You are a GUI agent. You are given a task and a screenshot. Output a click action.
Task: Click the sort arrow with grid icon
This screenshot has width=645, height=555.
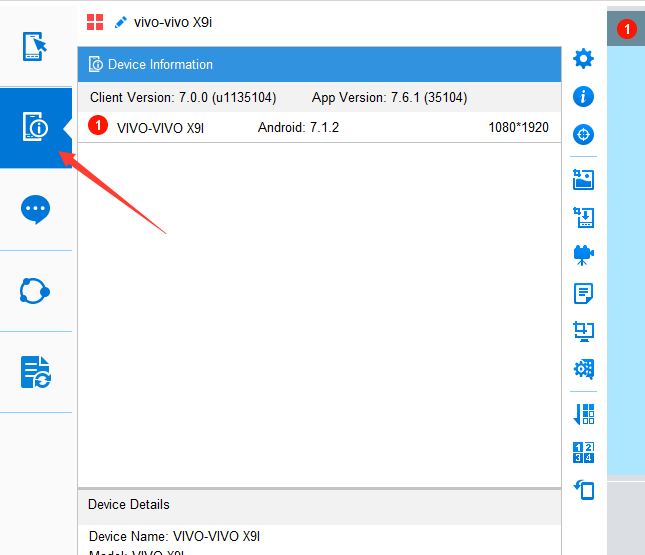click(583, 414)
